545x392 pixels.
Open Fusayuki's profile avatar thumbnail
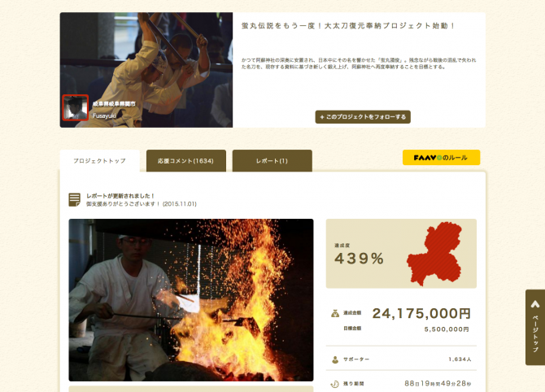coord(76,107)
